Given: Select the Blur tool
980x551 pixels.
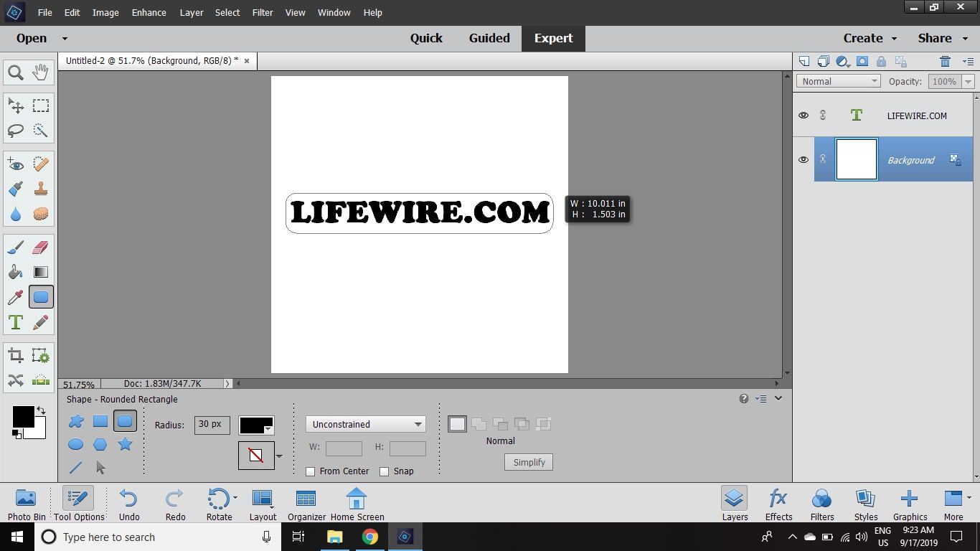Looking at the screenshot, I should 16,214.
